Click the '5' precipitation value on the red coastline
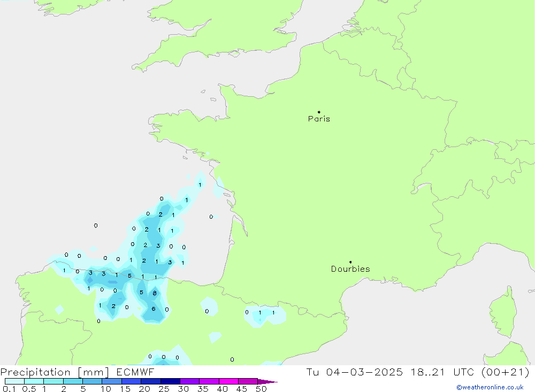 (129, 275)
